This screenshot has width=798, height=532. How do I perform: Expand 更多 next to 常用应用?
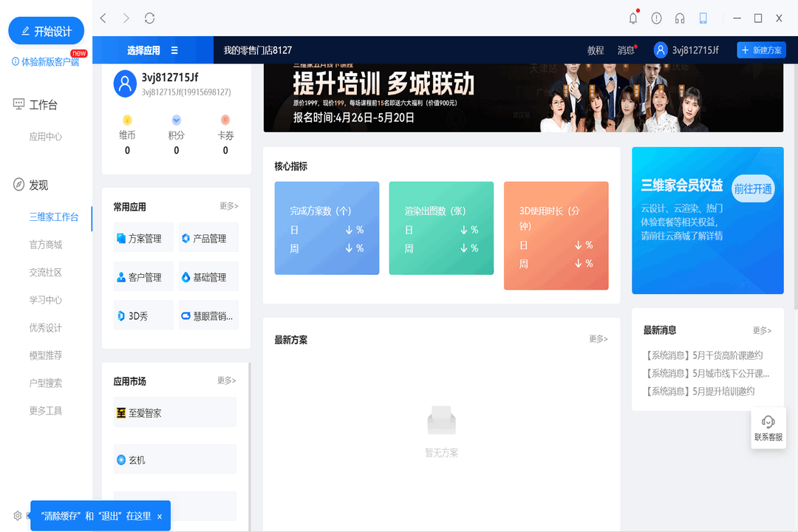coord(227,206)
